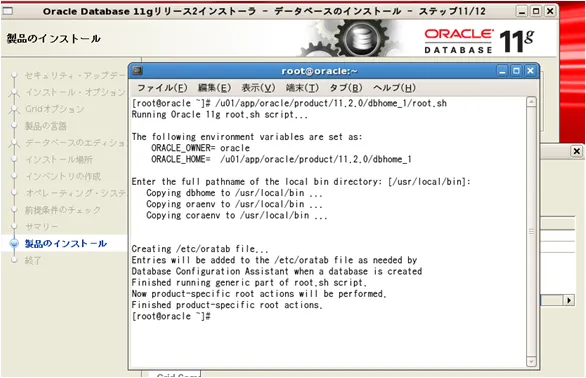586x378 pixels.
Task: Click the terminal vertical scrollbar handle
Action: pos(531,231)
